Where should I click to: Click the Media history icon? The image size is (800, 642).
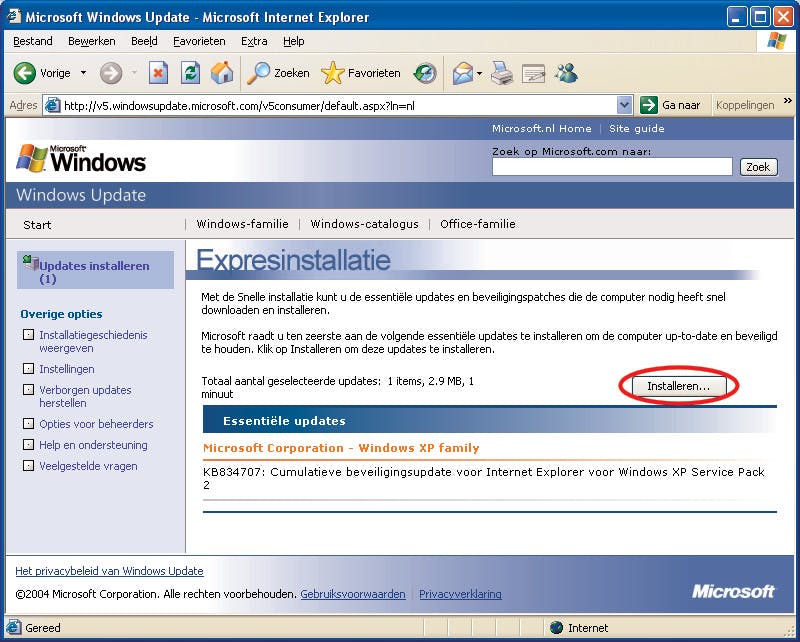point(425,73)
